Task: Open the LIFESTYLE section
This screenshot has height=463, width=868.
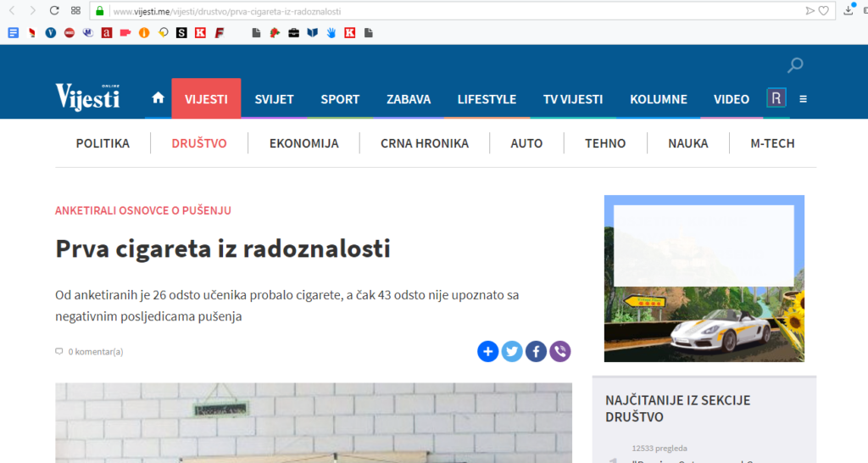Action: (x=487, y=99)
